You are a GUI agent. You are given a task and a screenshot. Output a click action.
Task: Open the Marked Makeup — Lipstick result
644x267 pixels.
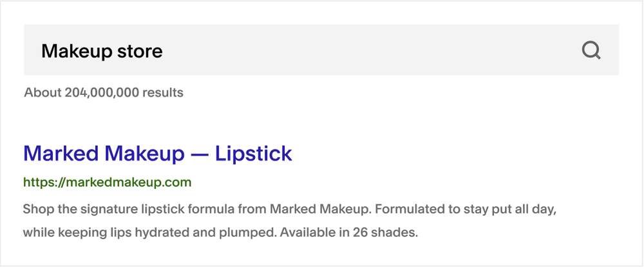pos(158,153)
